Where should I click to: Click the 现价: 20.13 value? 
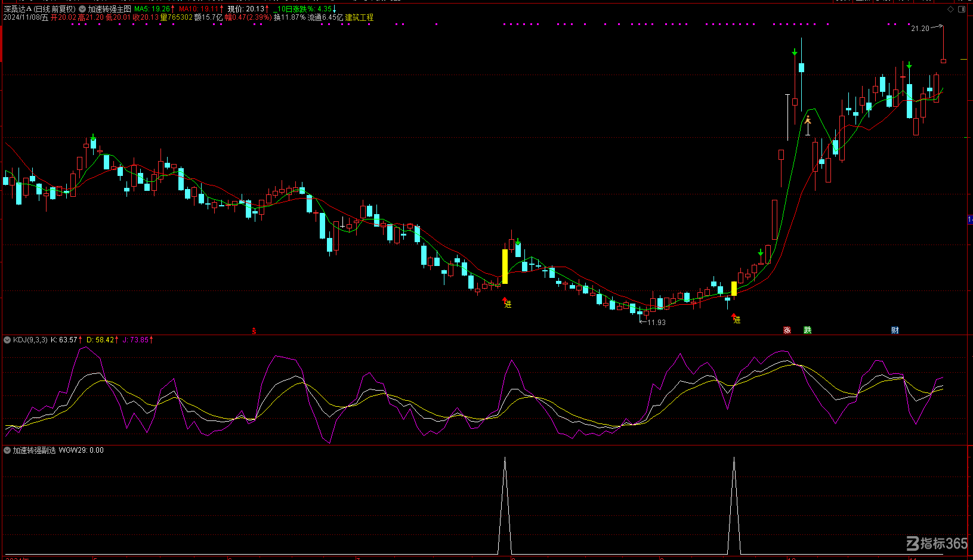(x=246, y=9)
